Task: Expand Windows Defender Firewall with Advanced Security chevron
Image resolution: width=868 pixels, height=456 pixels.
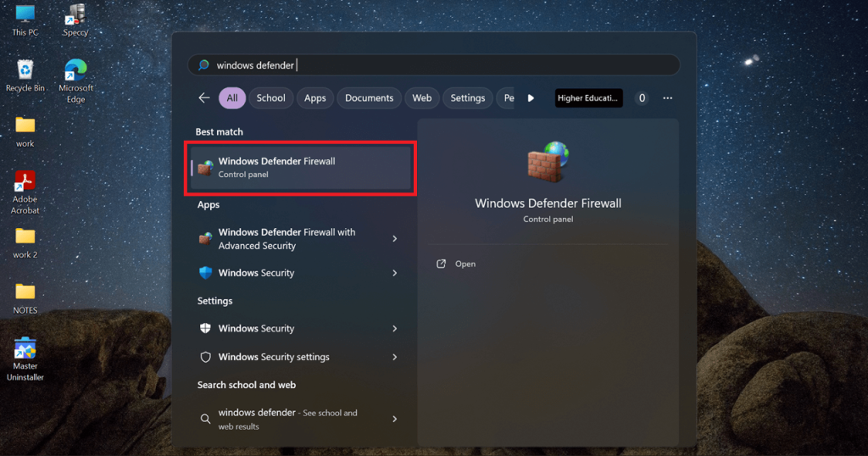Action: (x=395, y=238)
